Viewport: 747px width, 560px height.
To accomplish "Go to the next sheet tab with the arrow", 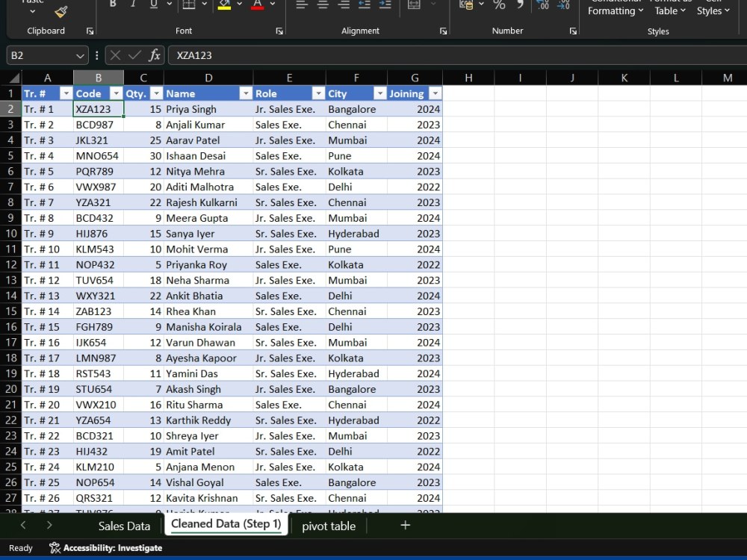I will coord(49,525).
